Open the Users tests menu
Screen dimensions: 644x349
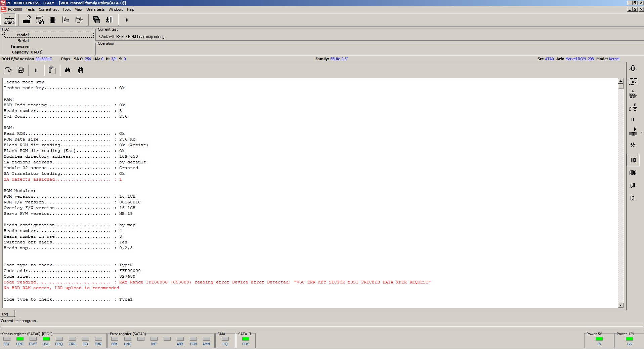(95, 9)
